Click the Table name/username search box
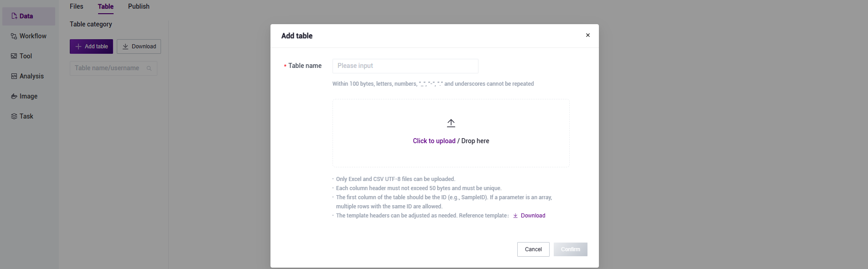Screen dimensions: 868x269 click(108, 68)
